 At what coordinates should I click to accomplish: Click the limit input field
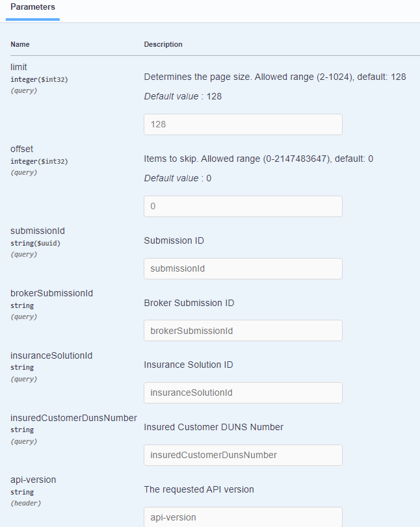point(243,124)
